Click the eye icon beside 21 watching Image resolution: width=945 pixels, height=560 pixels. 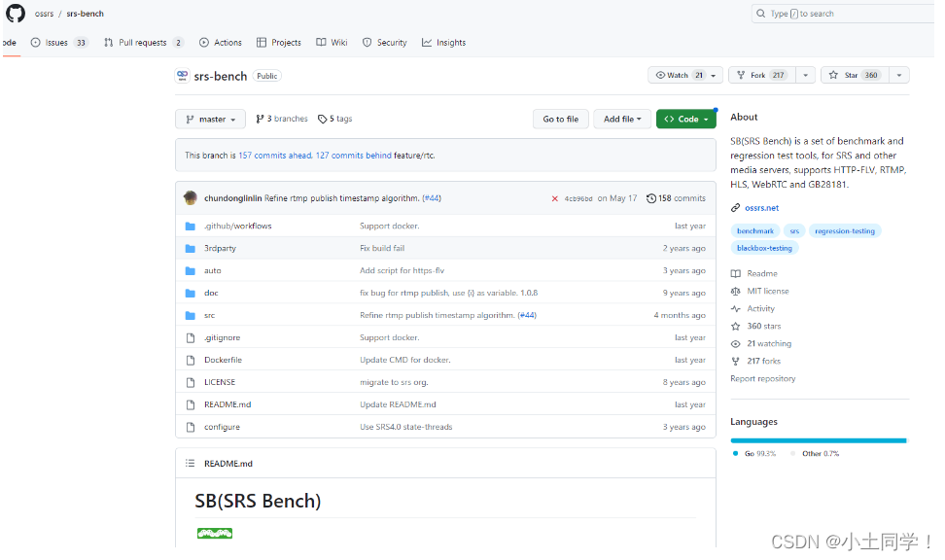(x=735, y=343)
